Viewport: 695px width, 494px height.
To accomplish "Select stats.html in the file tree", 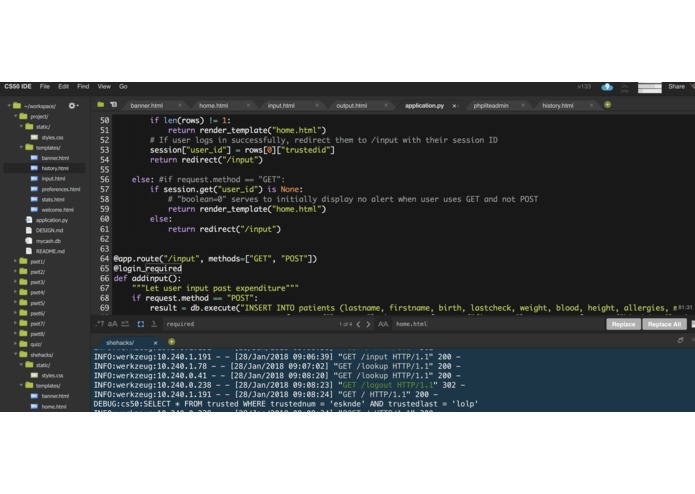I will click(x=53, y=200).
